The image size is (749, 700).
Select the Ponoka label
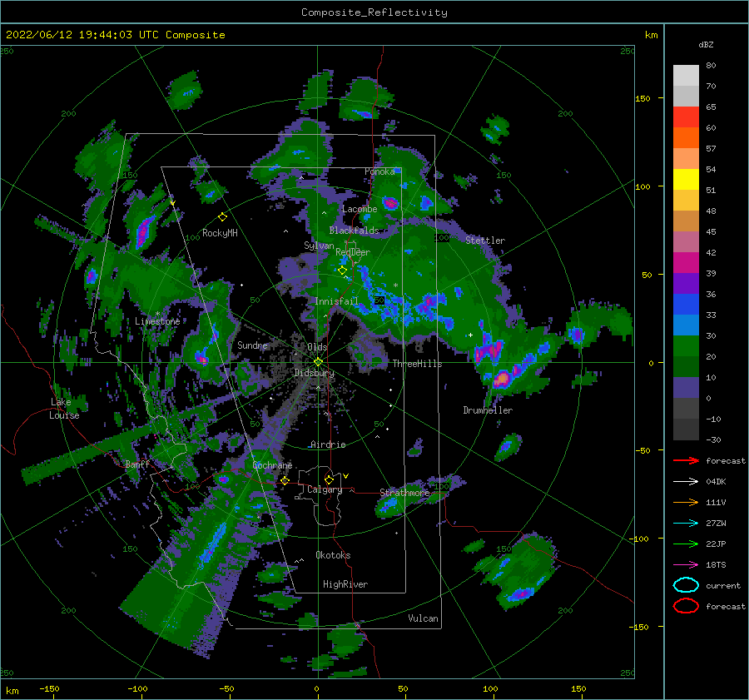pyautogui.click(x=379, y=171)
